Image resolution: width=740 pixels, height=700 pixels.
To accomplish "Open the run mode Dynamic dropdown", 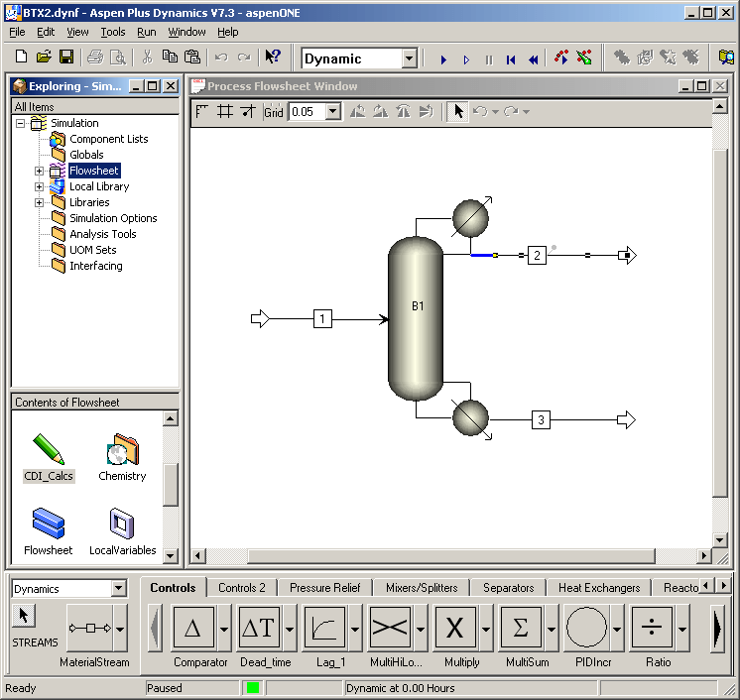I will point(409,58).
